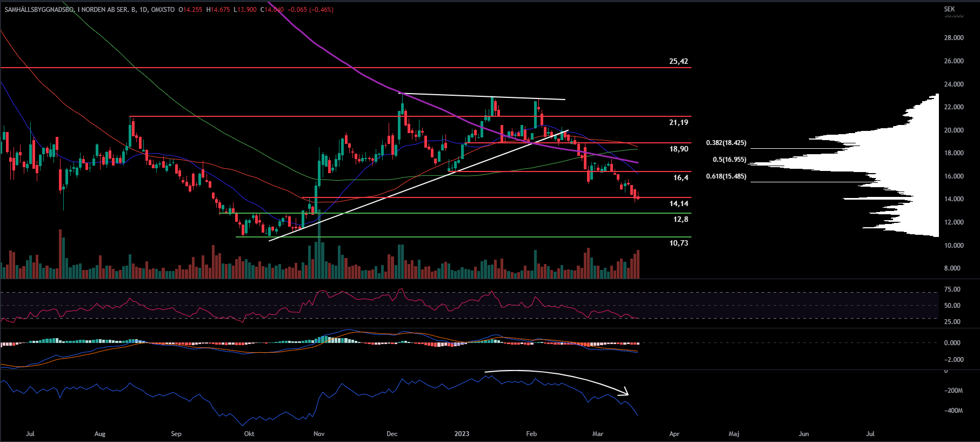Click the 16,4 level label

point(681,177)
